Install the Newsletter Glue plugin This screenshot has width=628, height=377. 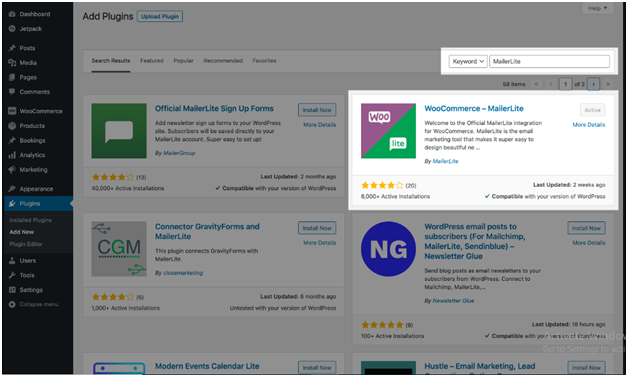[586, 228]
